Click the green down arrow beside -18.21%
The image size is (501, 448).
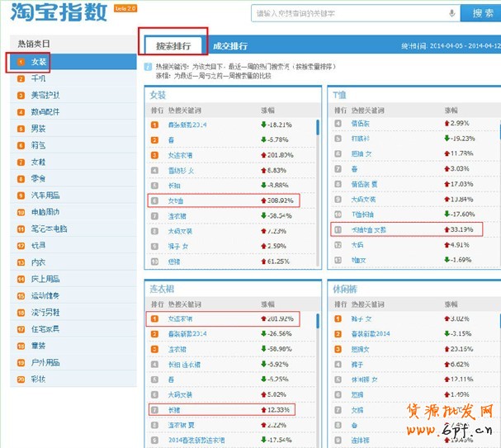point(264,125)
